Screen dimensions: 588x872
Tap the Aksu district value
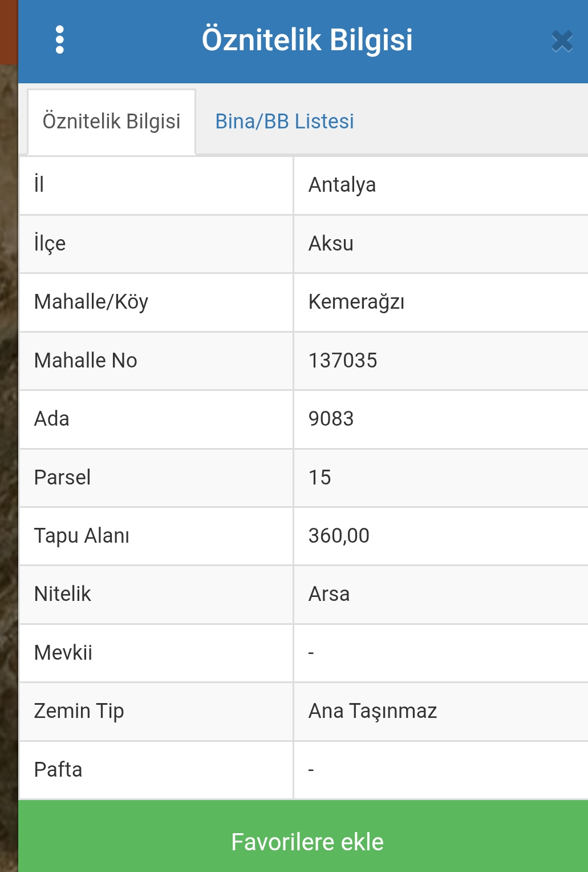(331, 244)
